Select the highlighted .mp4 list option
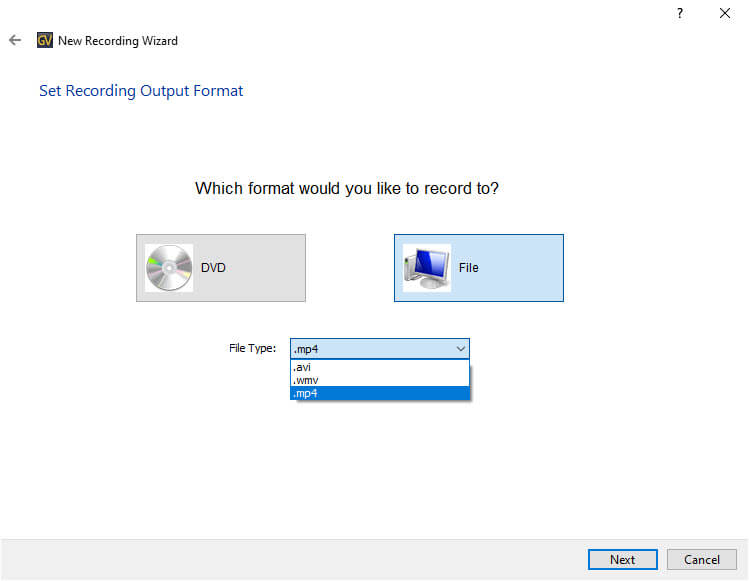Screen dimensions: 749x581 coord(380,393)
